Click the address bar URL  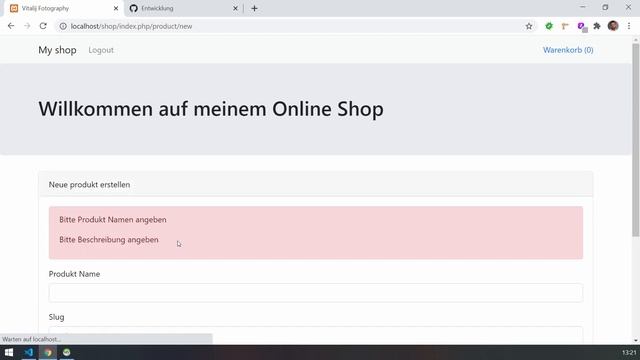click(131, 26)
